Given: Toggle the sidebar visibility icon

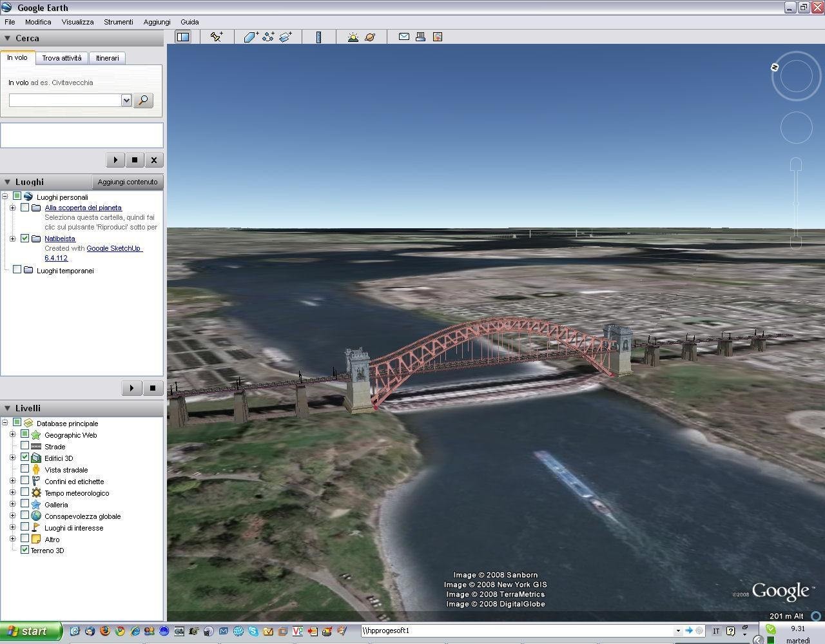Looking at the screenshot, I should point(183,37).
